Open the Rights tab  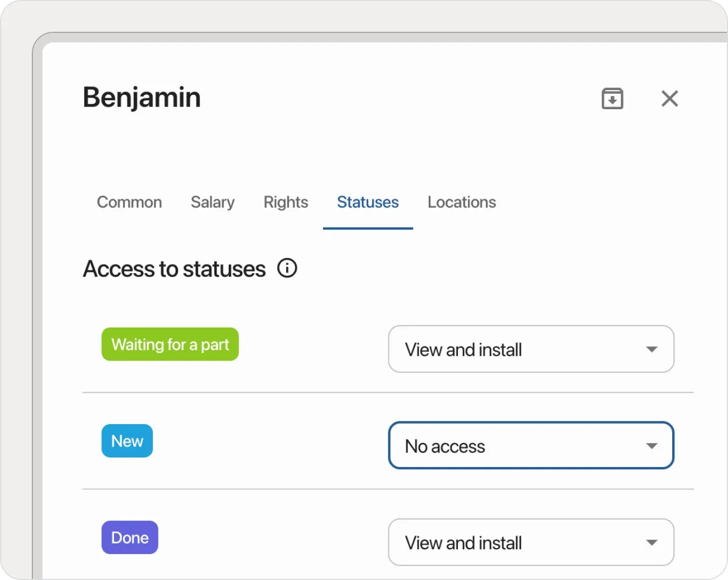point(285,202)
